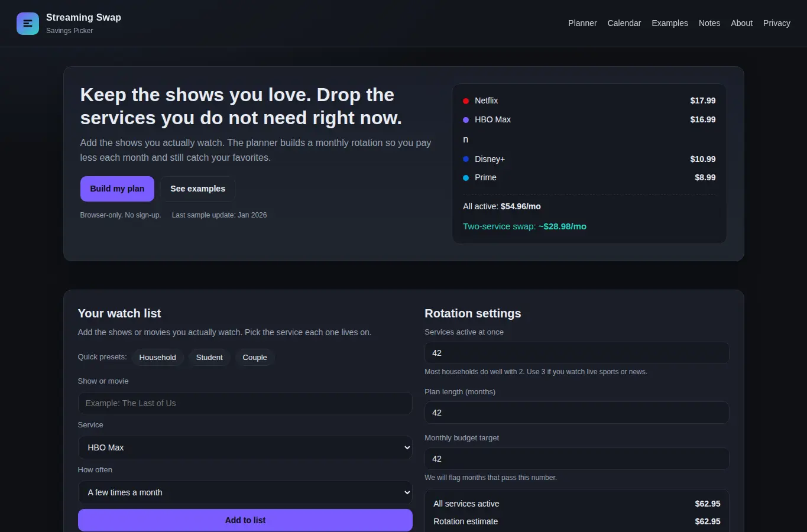Click the Netflix $17.99 price
Image resolution: width=807 pixels, height=532 pixels.
point(703,100)
